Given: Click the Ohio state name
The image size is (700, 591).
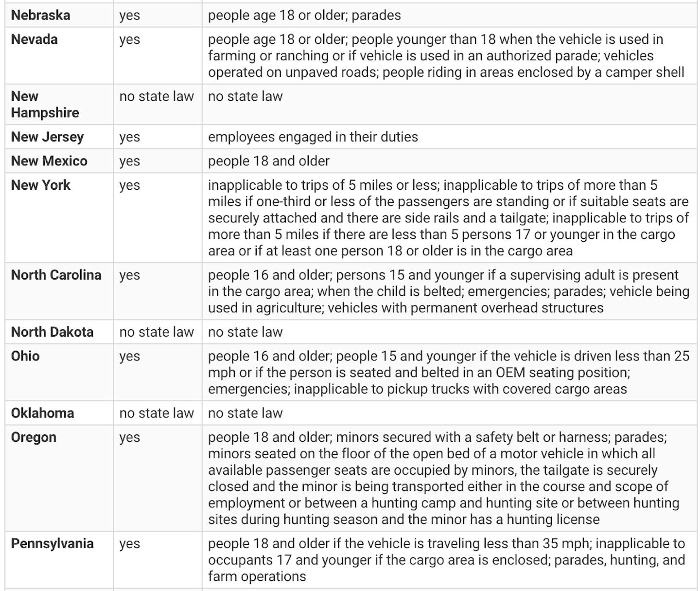Looking at the screenshot, I should point(25,356).
